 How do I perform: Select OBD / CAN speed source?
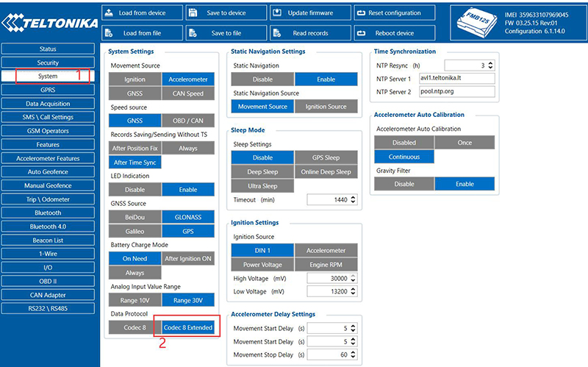tap(188, 121)
